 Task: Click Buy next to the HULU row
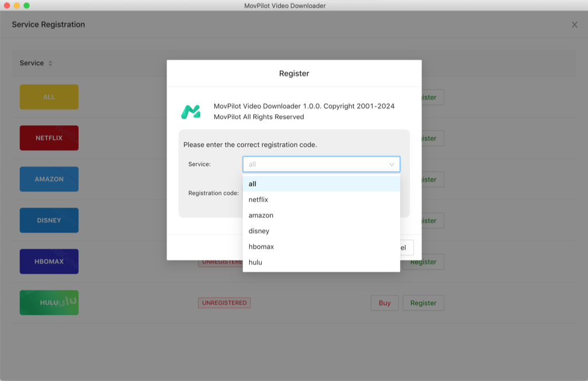click(x=384, y=302)
